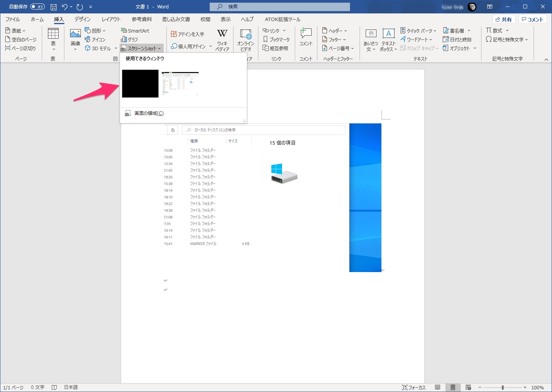Viewport: 552px width, 392px height.
Task: Click 0 文字 word count
Action: (38, 387)
